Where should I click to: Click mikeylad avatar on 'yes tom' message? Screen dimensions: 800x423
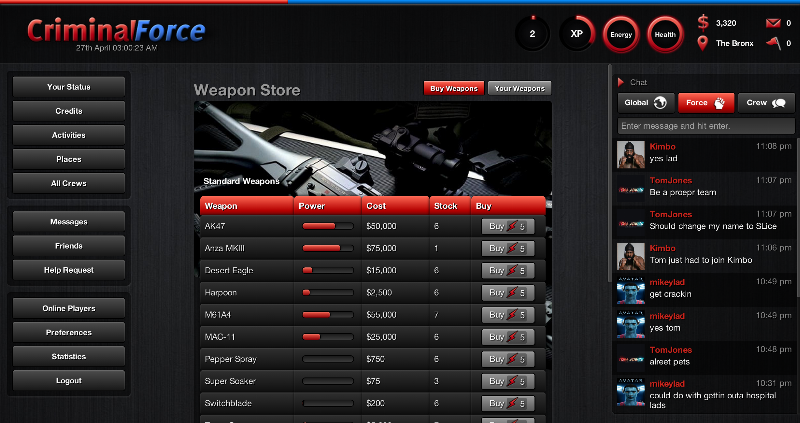(631, 325)
